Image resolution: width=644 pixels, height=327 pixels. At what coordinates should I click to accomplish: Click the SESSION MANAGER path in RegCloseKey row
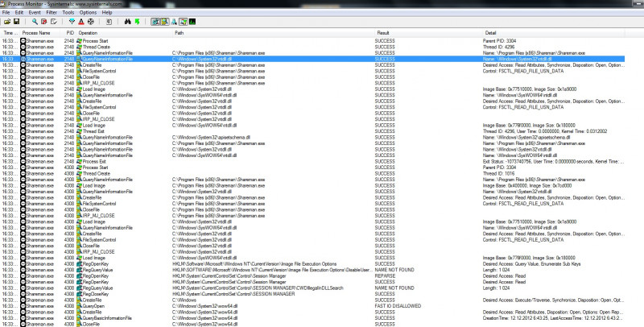point(233,294)
